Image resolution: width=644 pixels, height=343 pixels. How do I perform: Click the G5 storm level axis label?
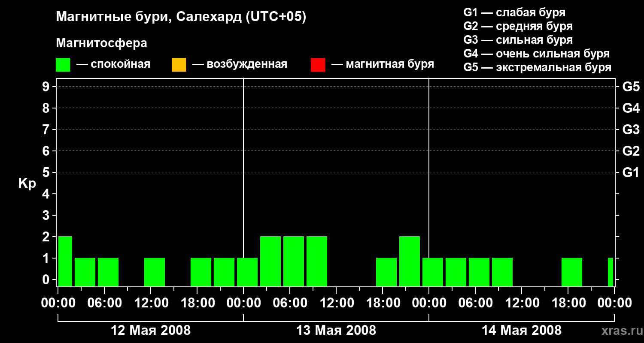631,87
